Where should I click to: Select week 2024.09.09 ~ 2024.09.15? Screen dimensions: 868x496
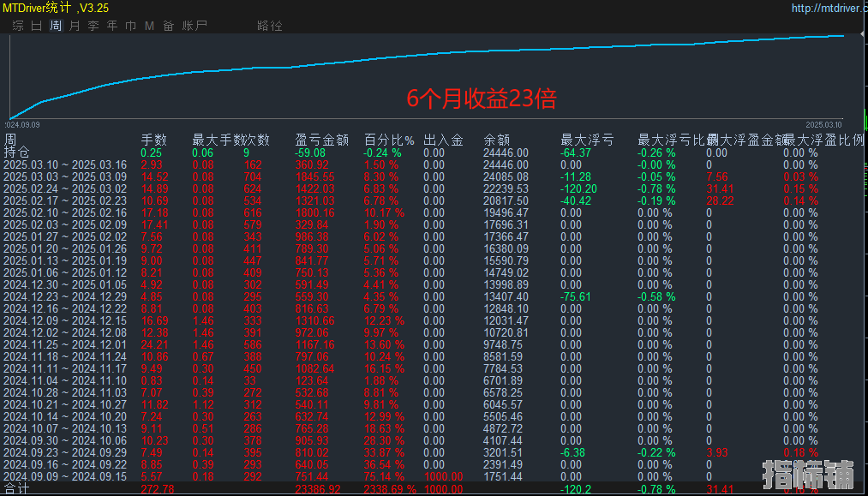pyautogui.click(x=65, y=476)
